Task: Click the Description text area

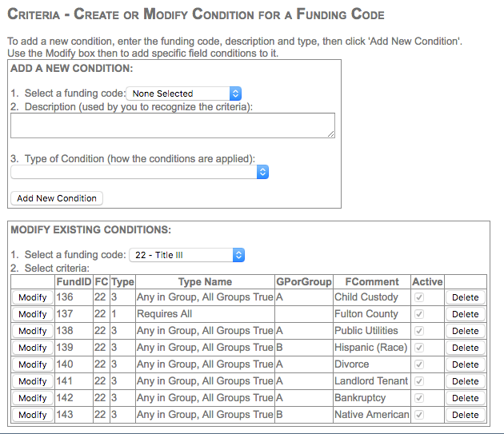Action: tap(172, 125)
